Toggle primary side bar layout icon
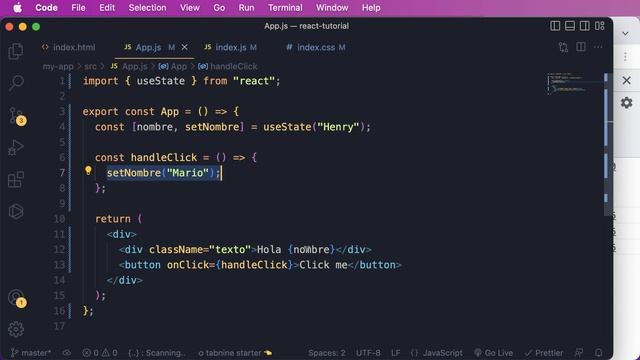The width and height of the screenshot is (640, 360). tap(555, 26)
